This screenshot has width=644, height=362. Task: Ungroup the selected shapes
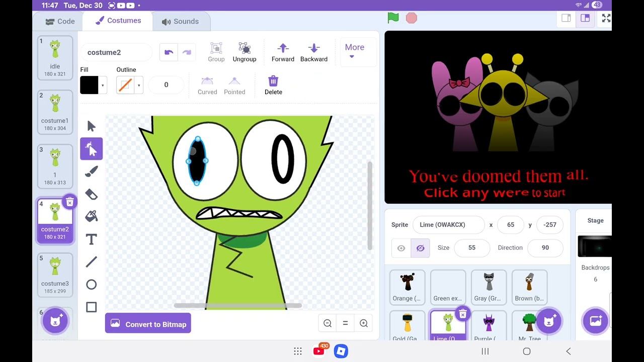point(245,52)
